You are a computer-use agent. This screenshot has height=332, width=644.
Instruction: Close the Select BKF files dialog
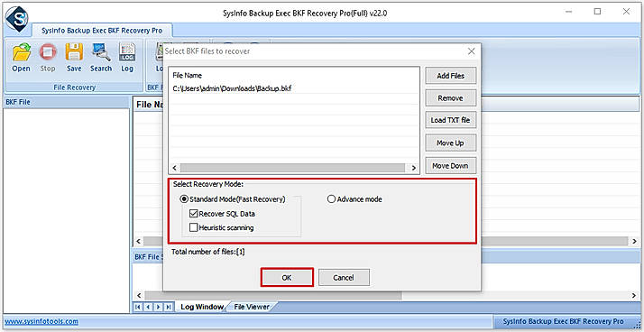(x=471, y=51)
